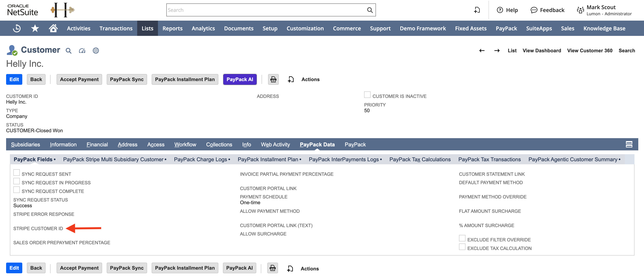Toggle Customer Is Inactive checkbox
Screen dimensions: 644x279
tap(367, 95)
